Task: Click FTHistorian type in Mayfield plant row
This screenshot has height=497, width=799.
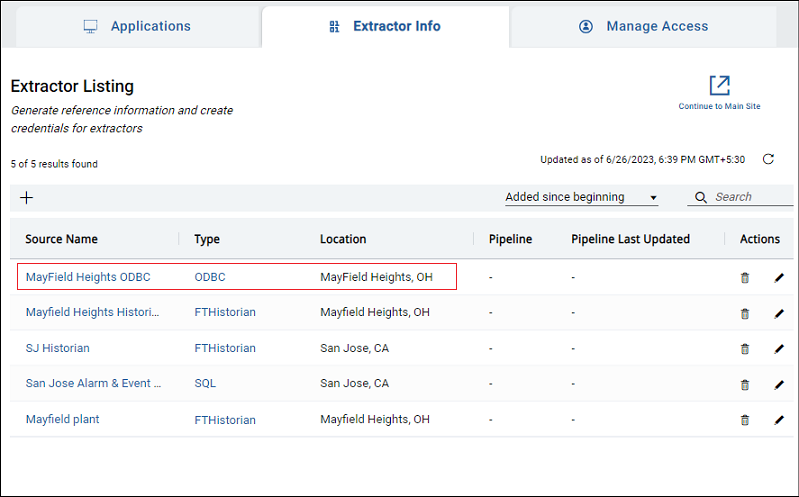Action: (x=225, y=420)
